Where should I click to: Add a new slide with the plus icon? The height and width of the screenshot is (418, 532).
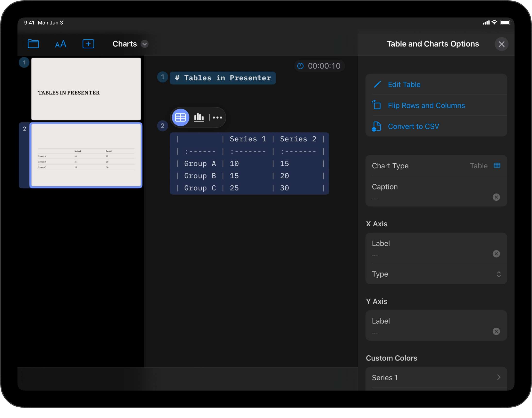pos(88,44)
